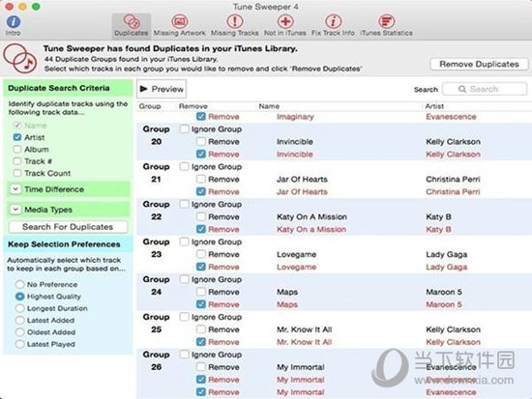
Task: Check Ignore Group for Group 24
Action: [184, 279]
